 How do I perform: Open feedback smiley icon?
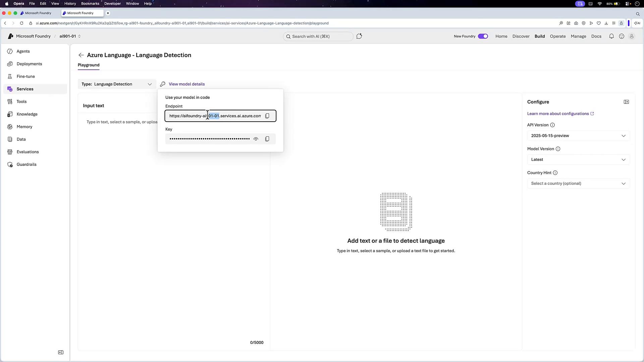(622, 36)
